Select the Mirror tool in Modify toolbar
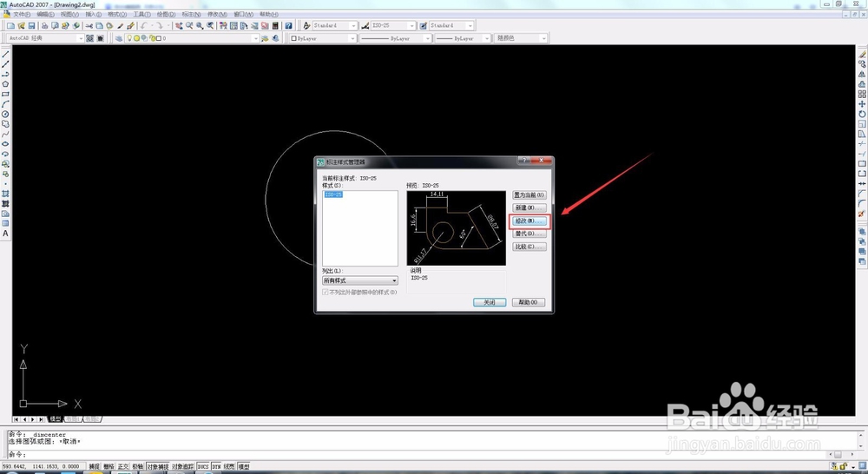868x474 pixels. (862, 74)
